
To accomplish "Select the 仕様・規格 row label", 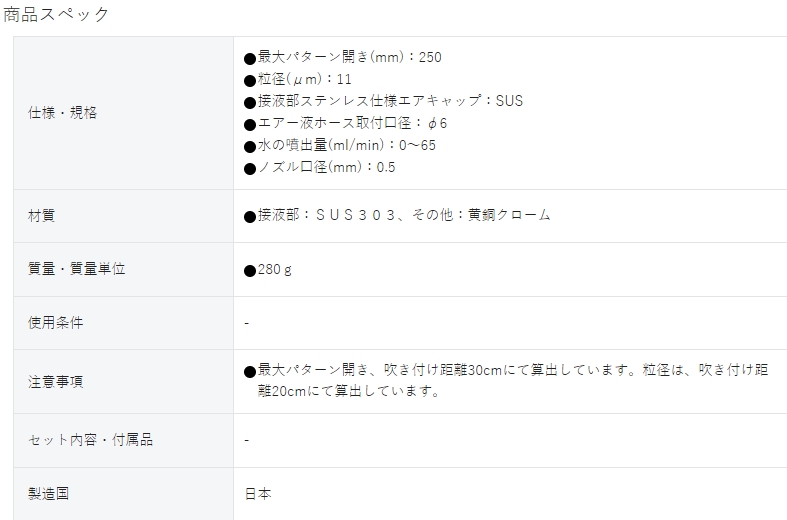I will pyautogui.click(x=62, y=112).
